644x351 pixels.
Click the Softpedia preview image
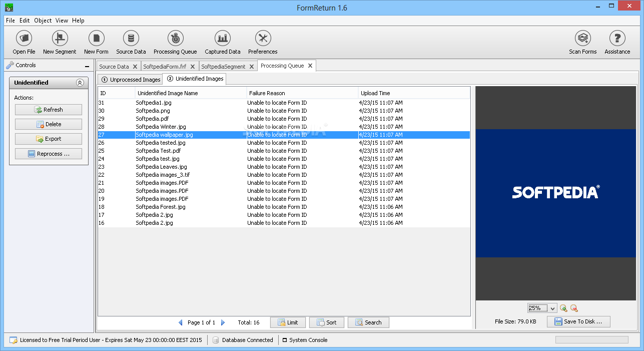555,193
